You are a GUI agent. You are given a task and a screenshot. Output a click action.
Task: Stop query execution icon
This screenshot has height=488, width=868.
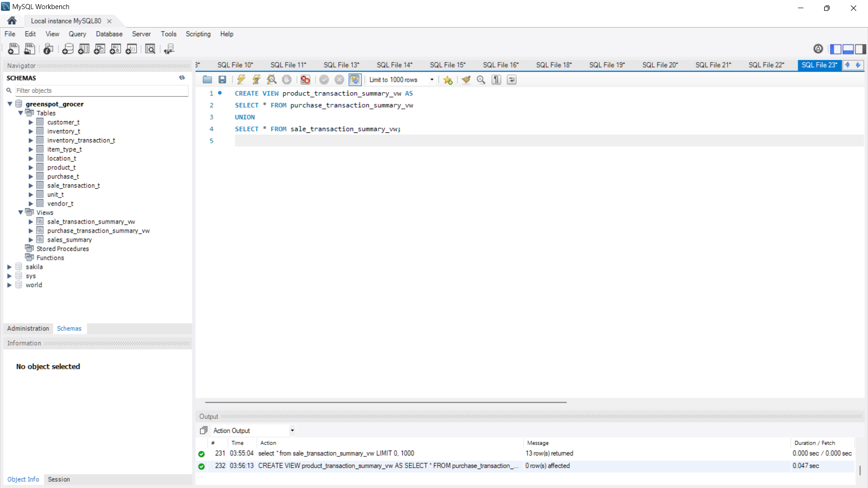click(287, 80)
